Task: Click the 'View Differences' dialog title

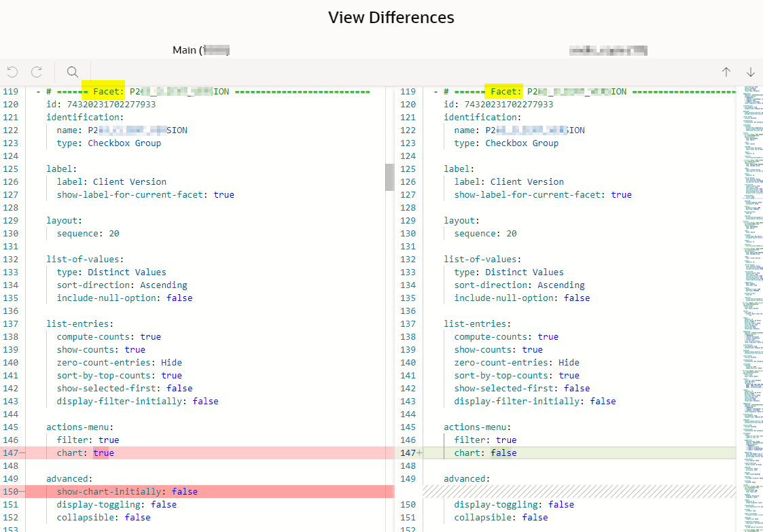Action: [x=391, y=18]
